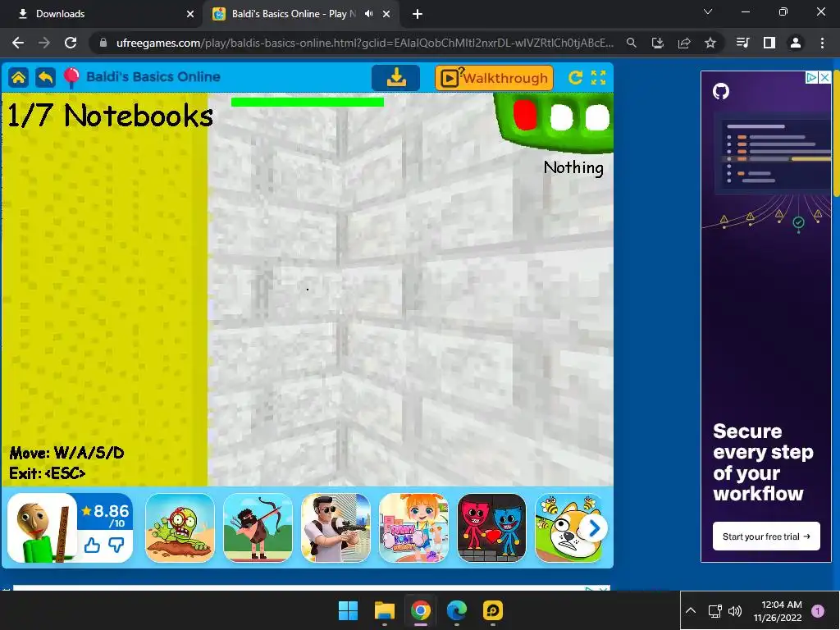Image resolution: width=840 pixels, height=630 pixels.
Task: Open Microsoft Edge from the taskbar
Action: click(456, 610)
